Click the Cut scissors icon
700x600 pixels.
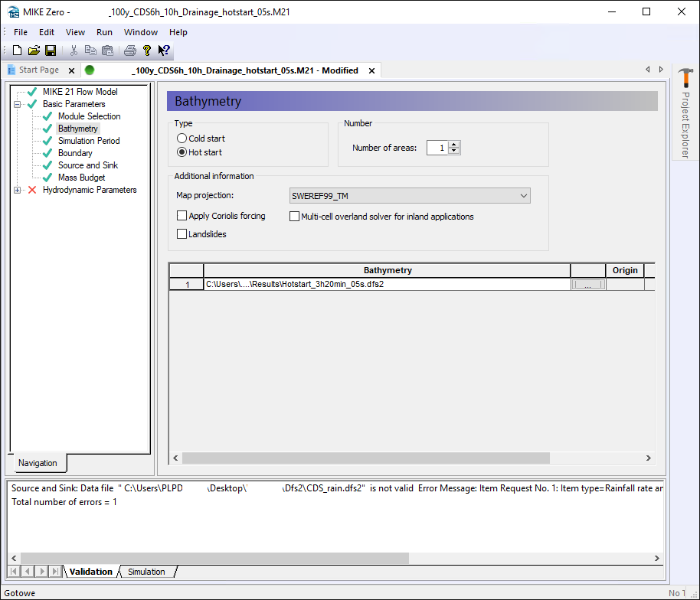tap(74, 51)
